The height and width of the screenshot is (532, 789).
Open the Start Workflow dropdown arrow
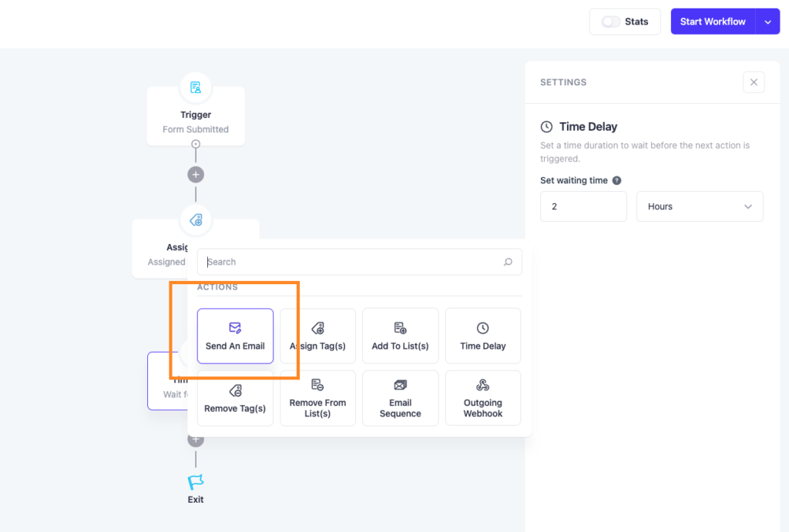pyautogui.click(x=768, y=21)
